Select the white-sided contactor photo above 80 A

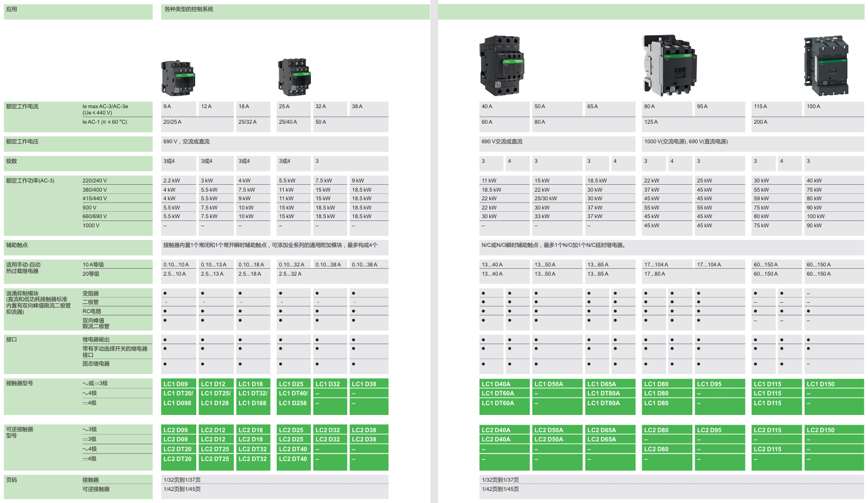pyautogui.click(x=669, y=63)
